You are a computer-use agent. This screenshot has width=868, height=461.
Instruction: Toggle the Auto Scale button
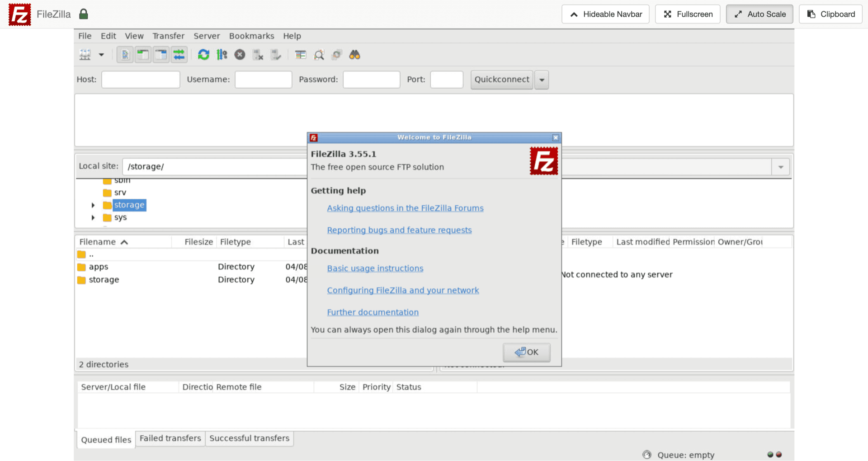pos(759,14)
